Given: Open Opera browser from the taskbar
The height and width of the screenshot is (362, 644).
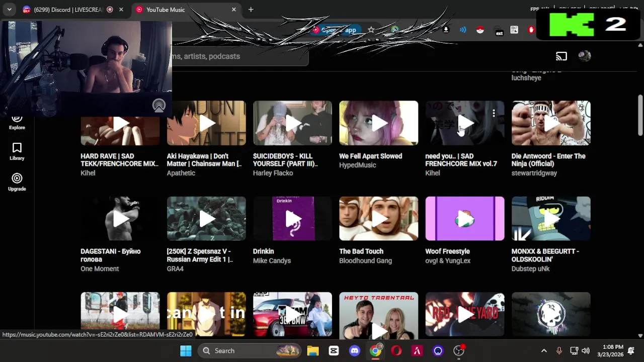Looking at the screenshot, I should click(396, 351).
